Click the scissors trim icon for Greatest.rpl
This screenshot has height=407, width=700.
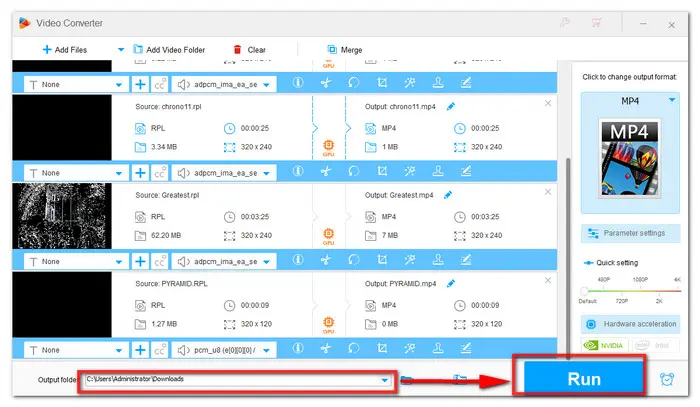click(x=325, y=260)
